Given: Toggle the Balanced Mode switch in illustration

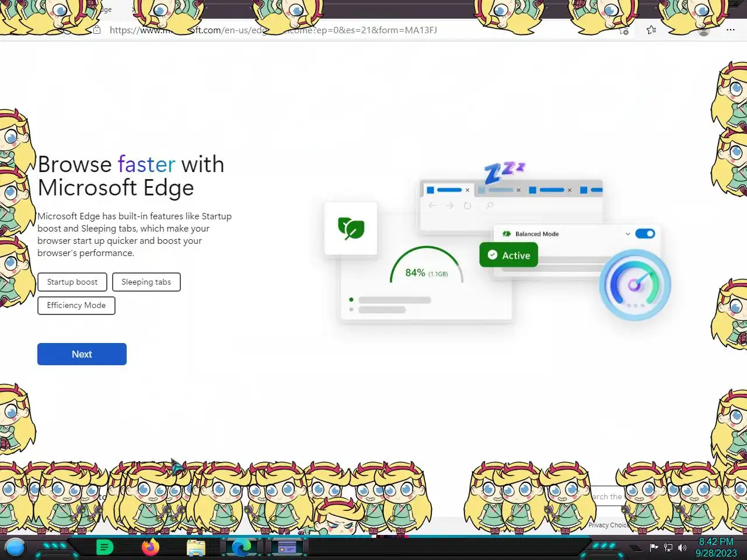Looking at the screenshot, I should tap(645, 233).
